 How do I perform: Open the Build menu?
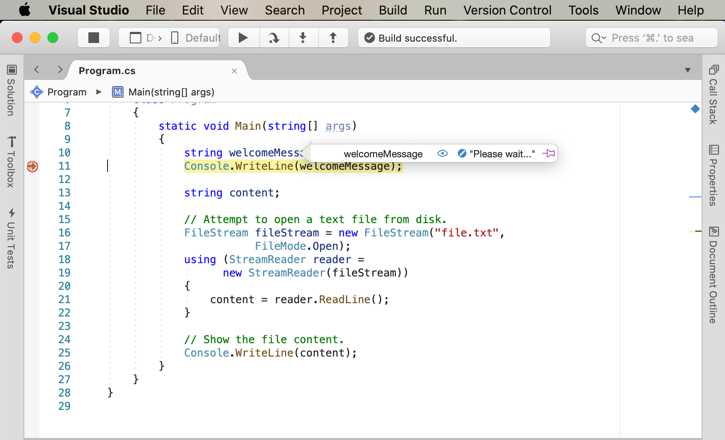pos(393,10)
